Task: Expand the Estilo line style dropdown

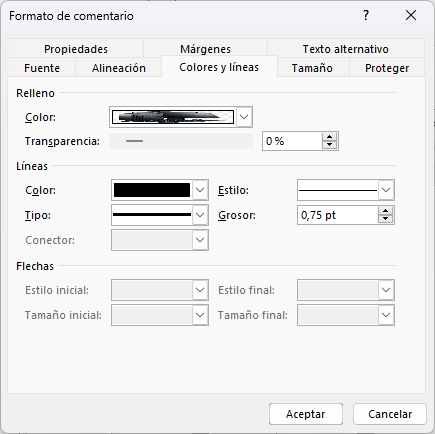Action: pos(386,190)
